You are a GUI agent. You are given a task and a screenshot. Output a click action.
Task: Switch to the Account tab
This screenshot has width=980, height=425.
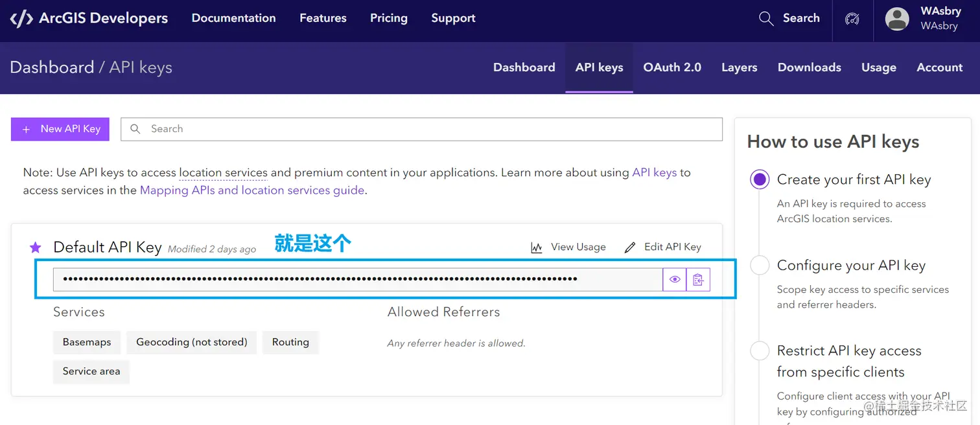[940, 67]
